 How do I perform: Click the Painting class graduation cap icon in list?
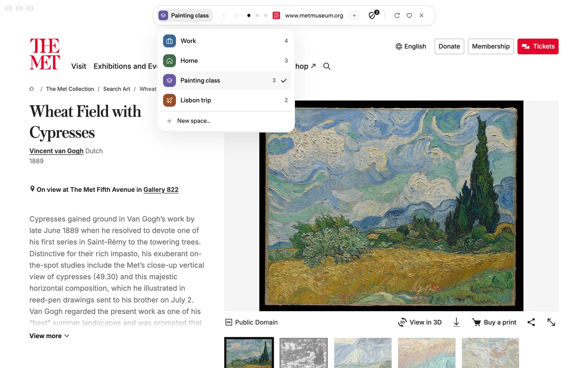169,81
